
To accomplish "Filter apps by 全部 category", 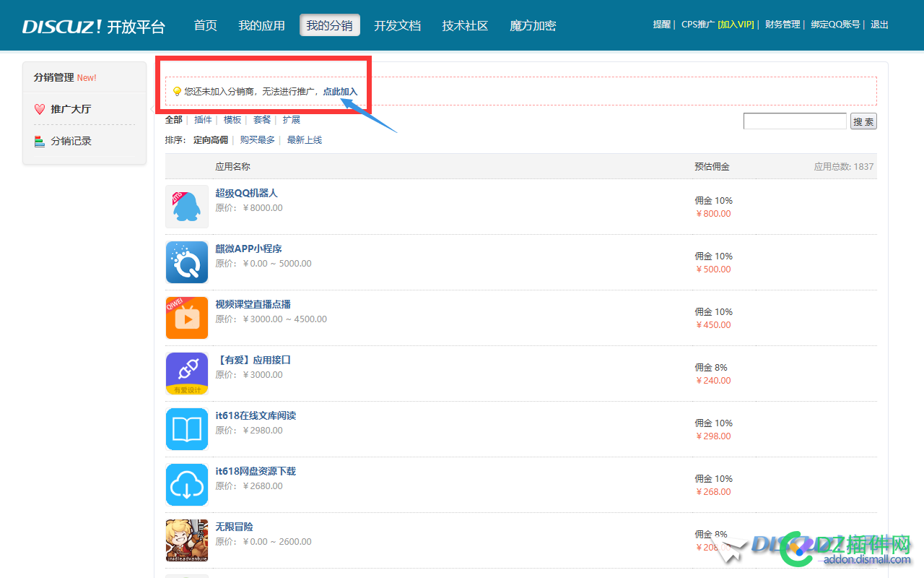I will (x=173, y=120).
